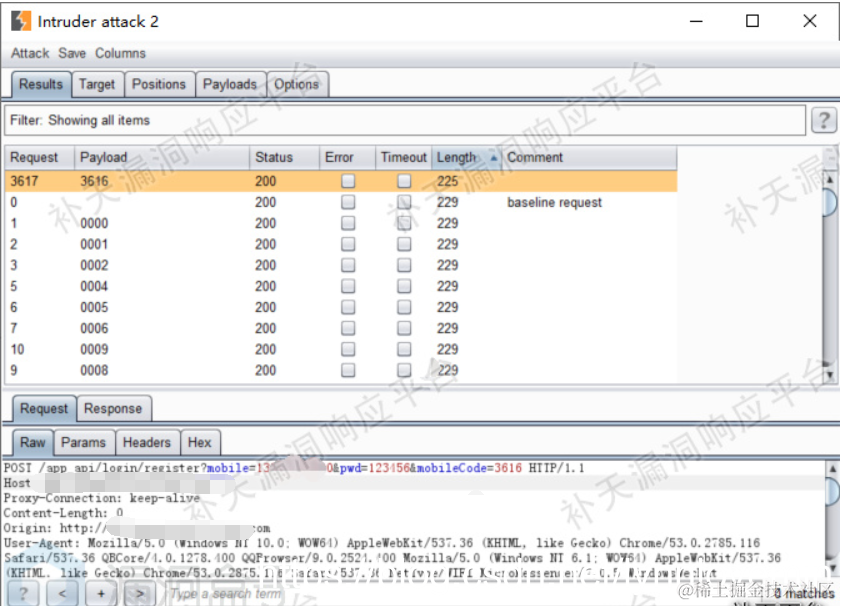Select the row with payload 0005

[x=341, y=307]
